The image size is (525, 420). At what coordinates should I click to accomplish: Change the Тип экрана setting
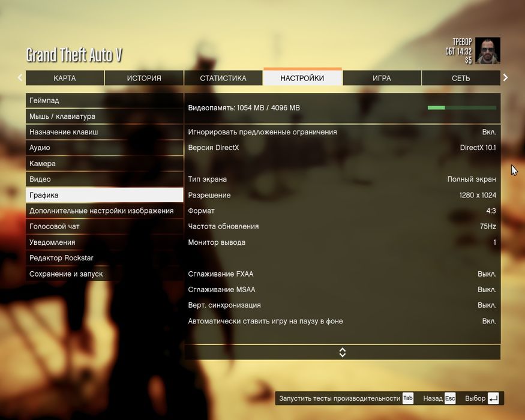tap(342, 179)
